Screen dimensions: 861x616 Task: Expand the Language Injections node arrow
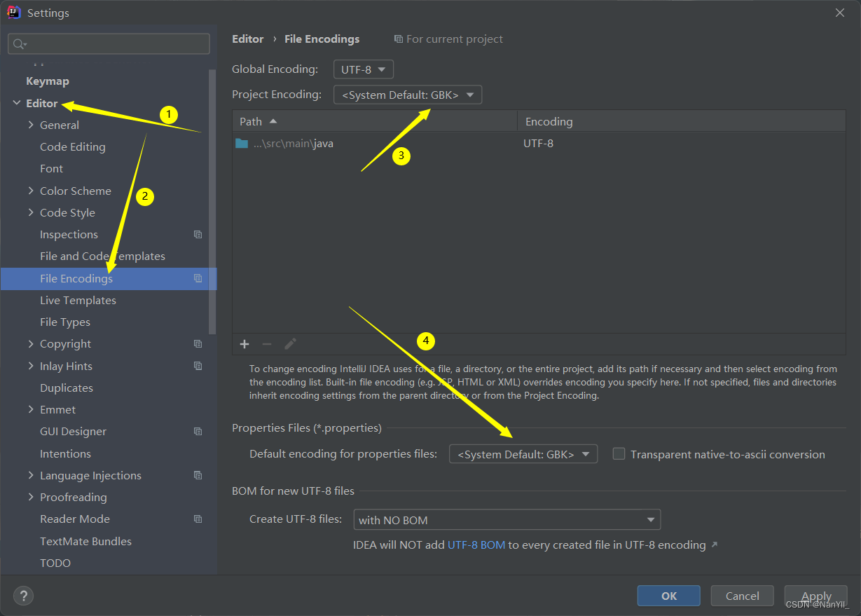[x=31, y=475]
